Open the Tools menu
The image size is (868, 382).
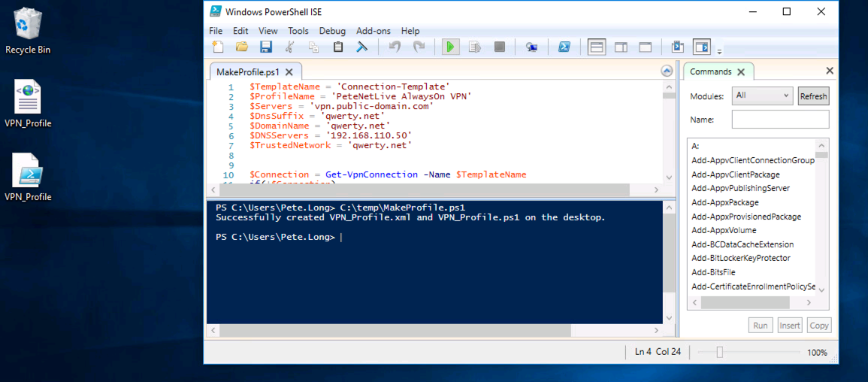point(298,31)
